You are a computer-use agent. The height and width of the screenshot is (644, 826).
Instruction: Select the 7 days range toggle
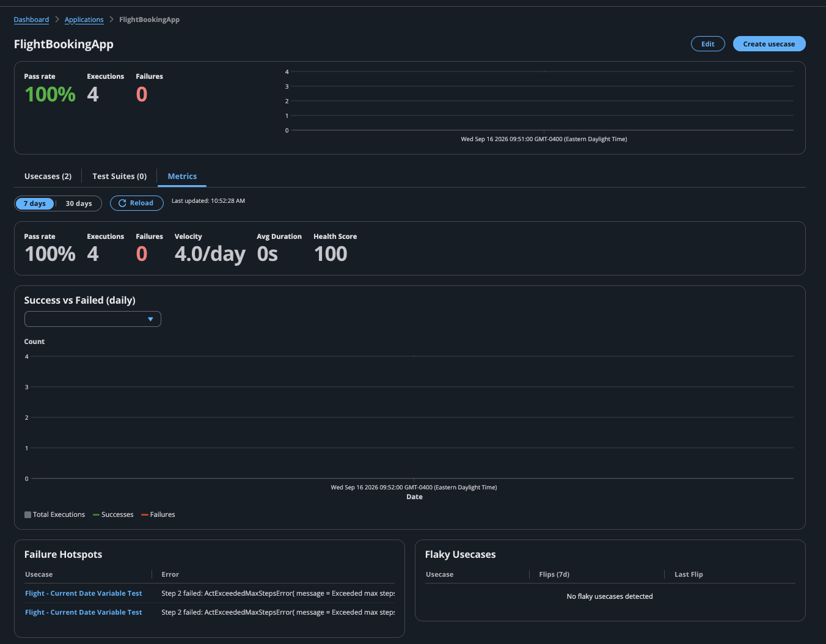(x=35, y=203)
